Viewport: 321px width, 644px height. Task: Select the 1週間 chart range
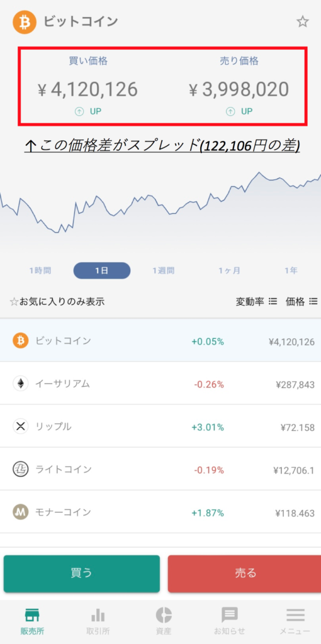point(164,270)
